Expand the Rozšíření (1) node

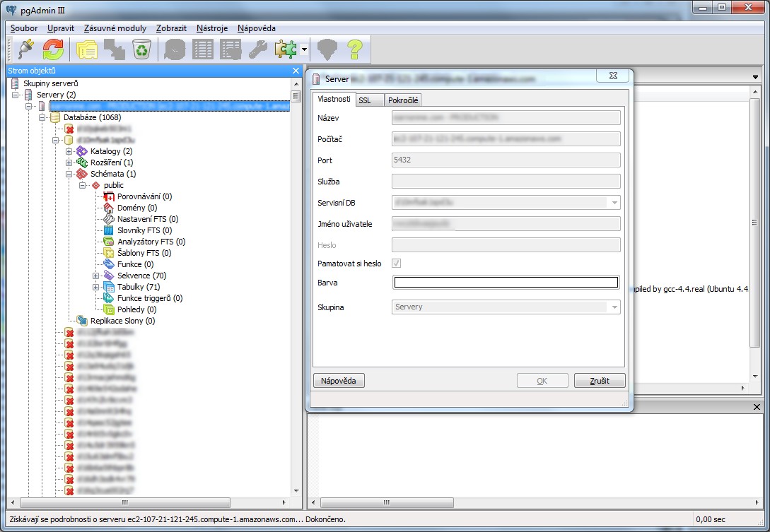pyautogui.click(x=69, y=162)
